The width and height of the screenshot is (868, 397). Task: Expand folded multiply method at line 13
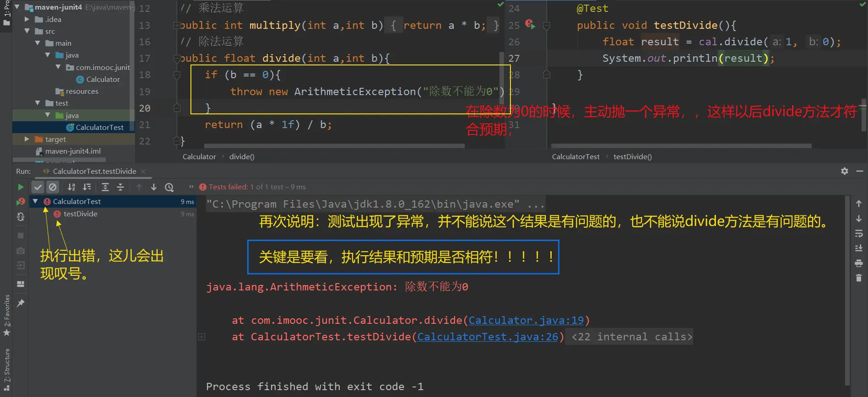pyautogui.click(x=177, y=25)
